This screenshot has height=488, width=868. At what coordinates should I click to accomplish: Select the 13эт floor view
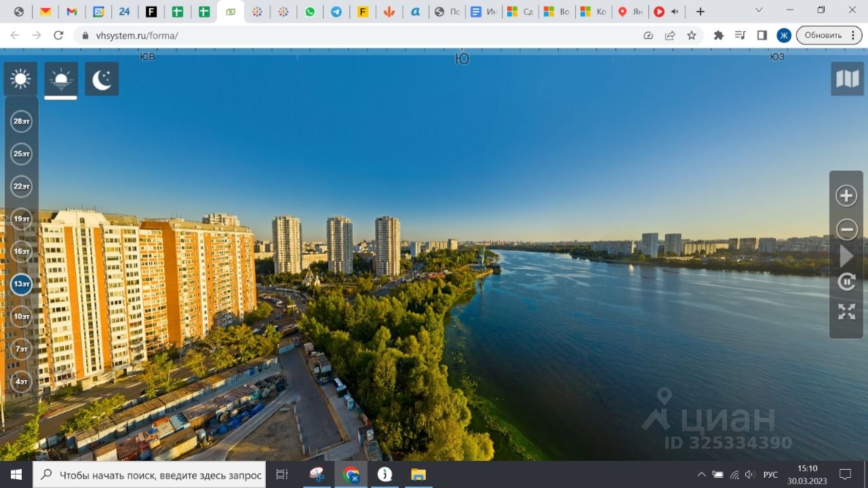pyautogui.click(x=22, y=284)
